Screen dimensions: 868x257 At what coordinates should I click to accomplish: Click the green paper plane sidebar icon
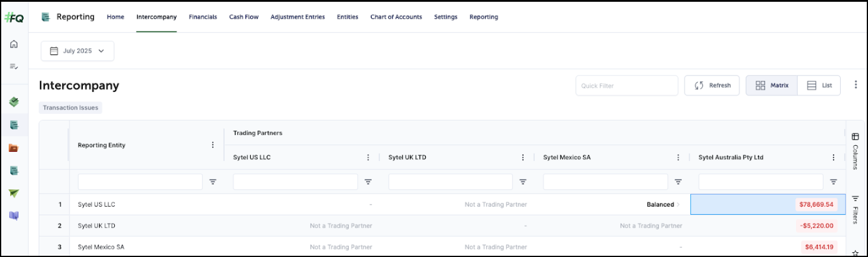(14, 193)
